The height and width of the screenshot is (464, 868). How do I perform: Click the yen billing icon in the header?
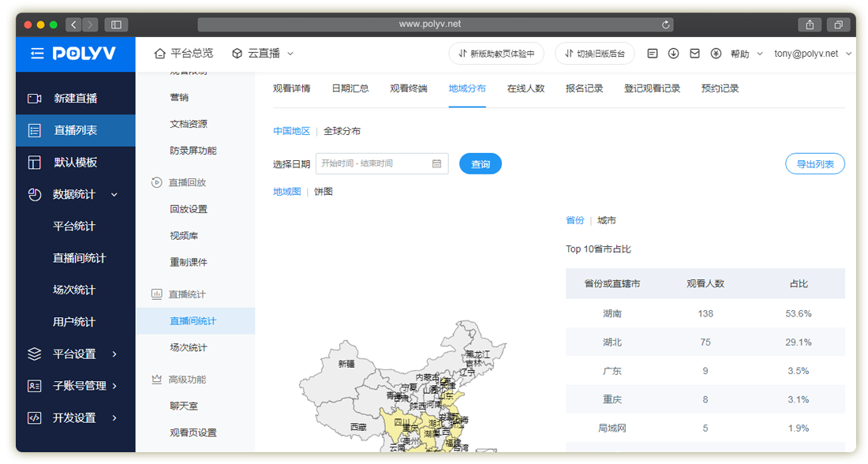pos(716,54)
